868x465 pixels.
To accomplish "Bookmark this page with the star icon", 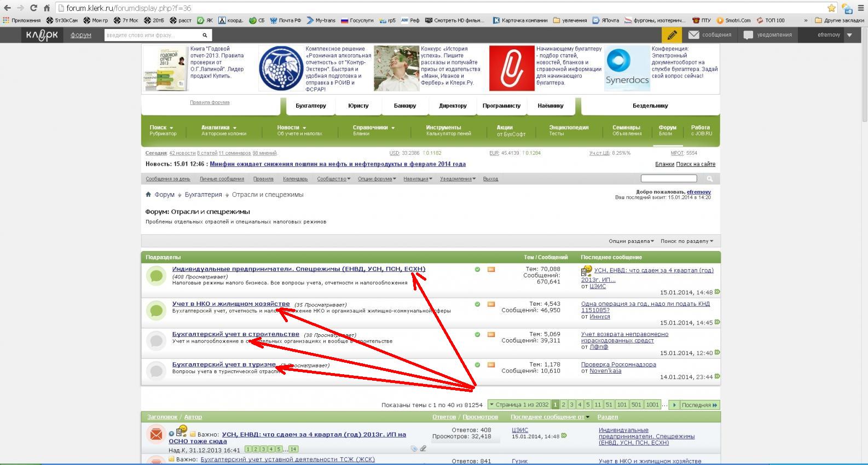I will pos(831,8).
